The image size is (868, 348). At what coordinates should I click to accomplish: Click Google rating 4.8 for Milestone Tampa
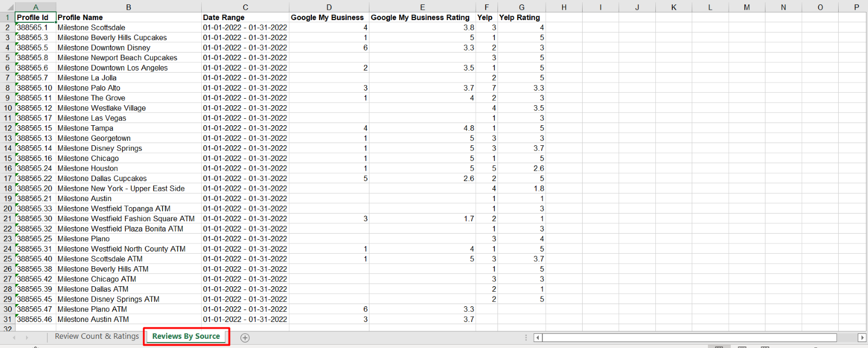click(x=423, y=128)
